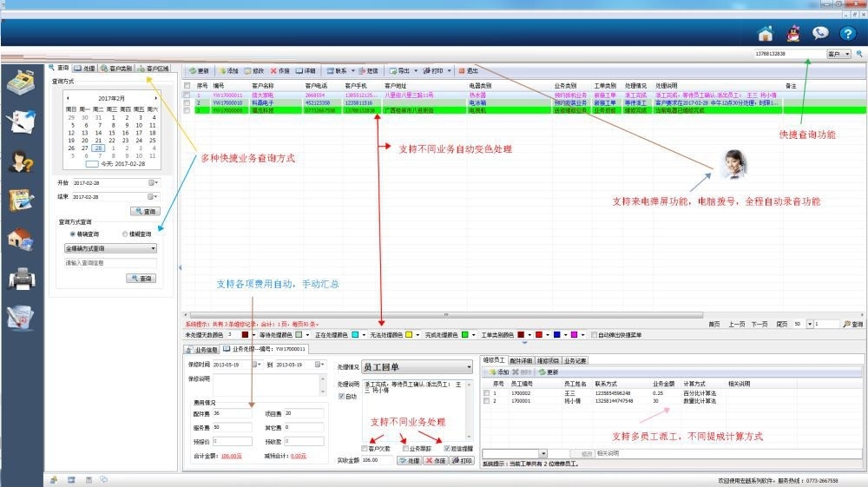Click the 合计金额 106.00元 link

click(232, 456)
